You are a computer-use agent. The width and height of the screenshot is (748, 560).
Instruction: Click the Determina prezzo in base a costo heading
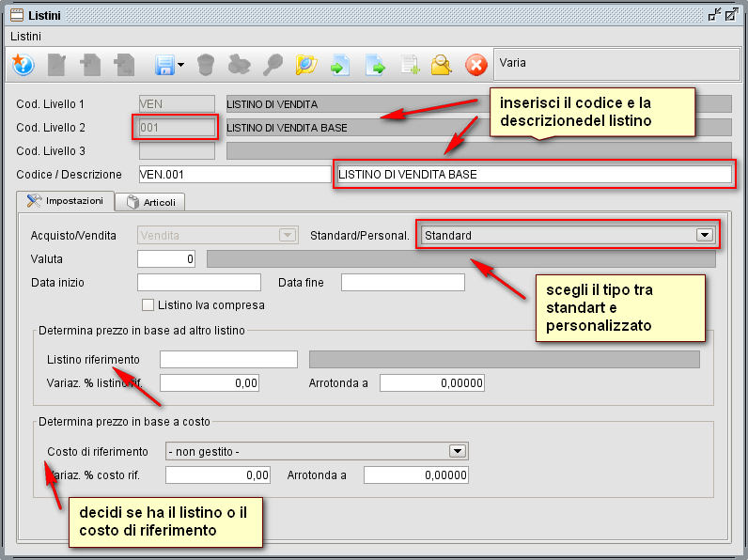tap(124, 422)
